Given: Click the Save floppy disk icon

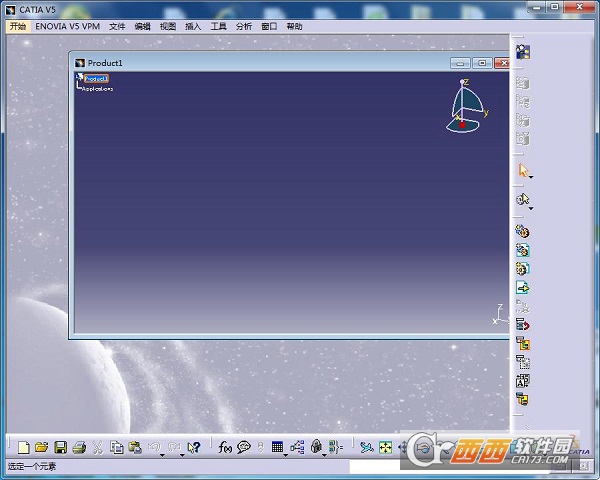Looking at the screenshot, I should tap(60, 447).
